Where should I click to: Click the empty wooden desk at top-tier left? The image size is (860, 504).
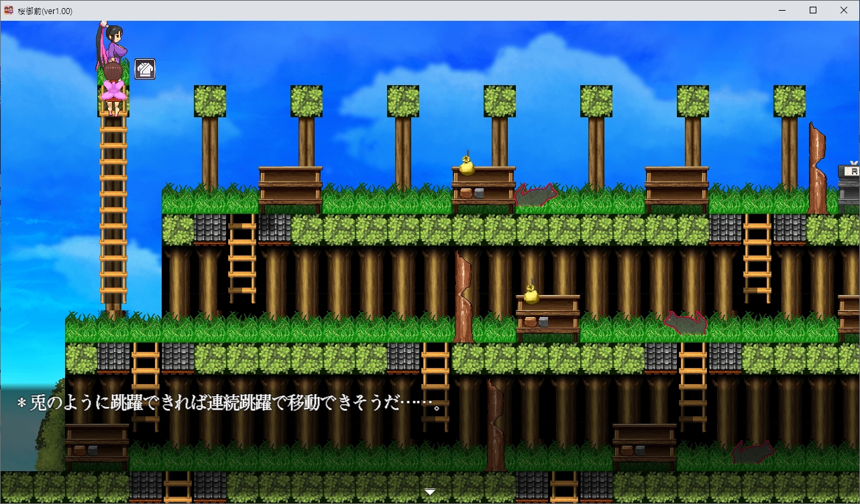290,189
